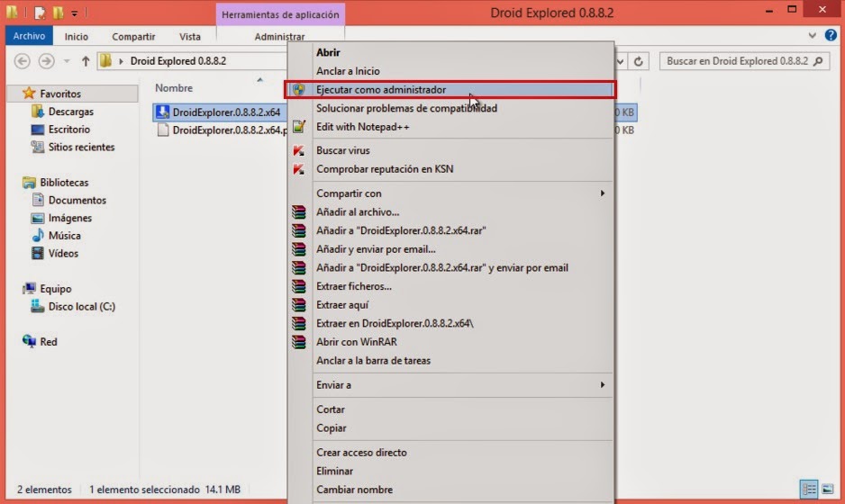
Task: Open recent locations dropdown near navigation arrows
Action: point(67,61)
